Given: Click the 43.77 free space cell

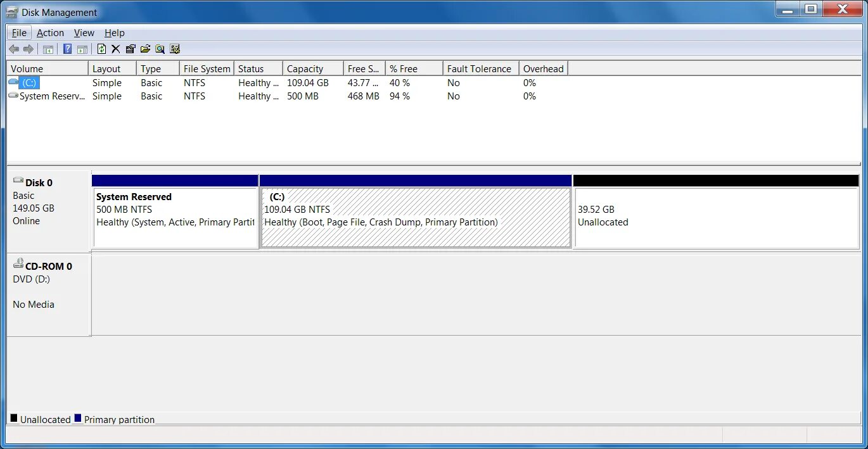Looking at the screenshot, I should [363, 83].
